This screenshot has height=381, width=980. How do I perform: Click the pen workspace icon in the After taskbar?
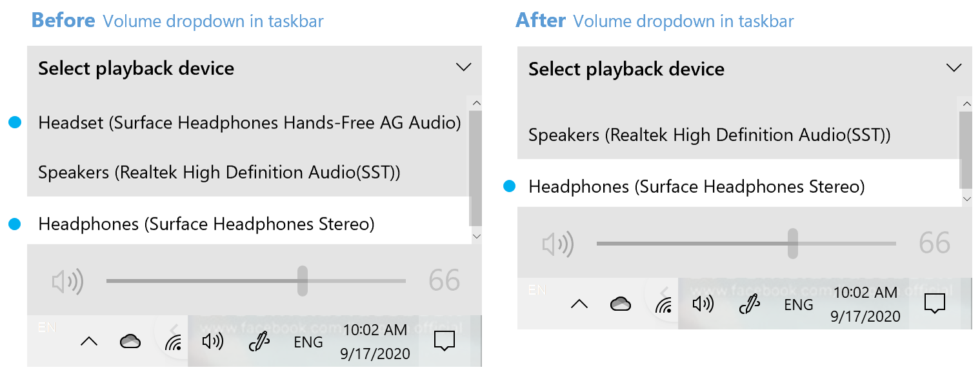point(749,304)
